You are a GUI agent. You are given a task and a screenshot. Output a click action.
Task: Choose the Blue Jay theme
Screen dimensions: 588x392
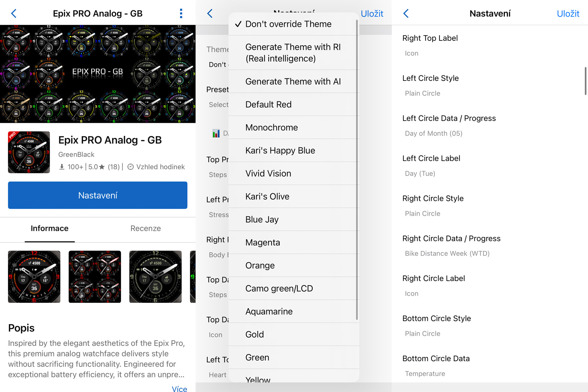click(x=294, y=219)
